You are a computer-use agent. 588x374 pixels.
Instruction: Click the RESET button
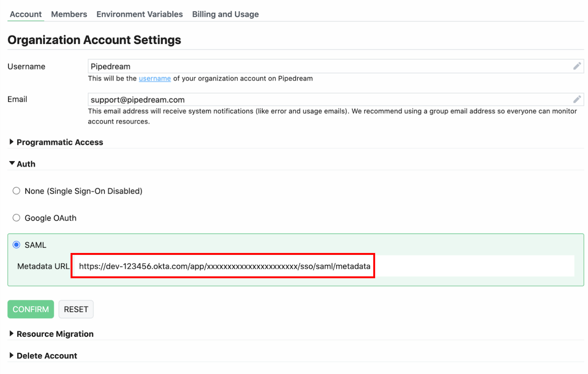coord(76,310)
